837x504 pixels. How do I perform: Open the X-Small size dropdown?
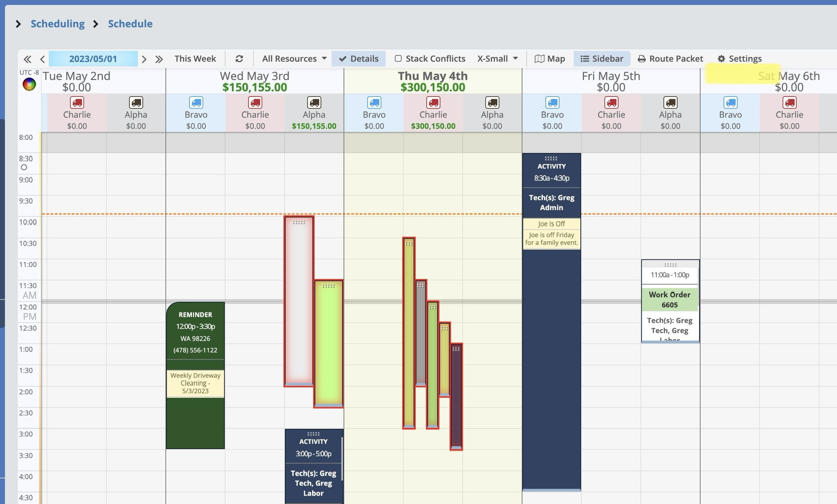click(497, 59)
